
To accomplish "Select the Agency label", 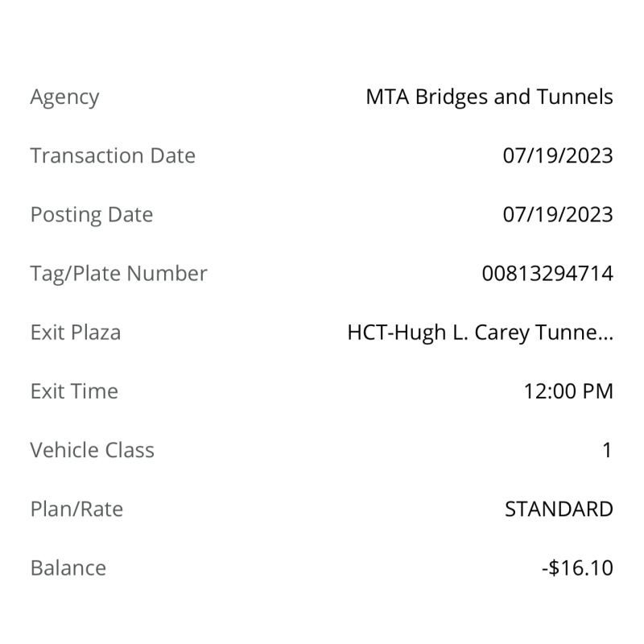I will pyautogui.click(x=64, y=97).
